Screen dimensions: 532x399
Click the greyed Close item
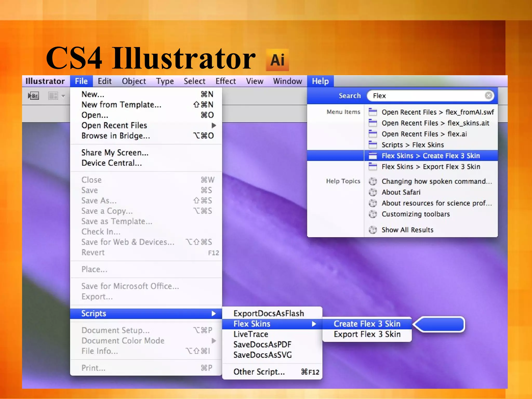pyautogui.click(x=146, y=180)
